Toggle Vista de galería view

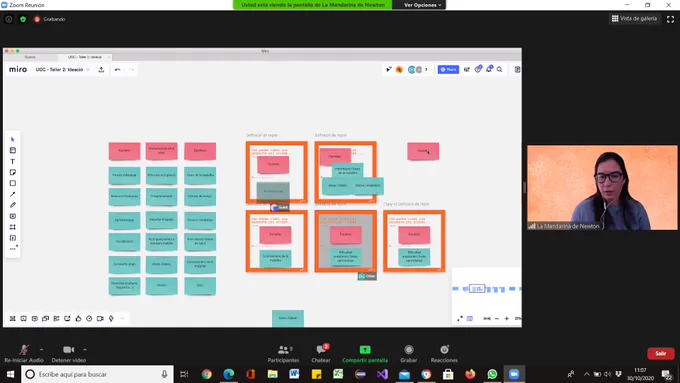click(x=634, y=19)
